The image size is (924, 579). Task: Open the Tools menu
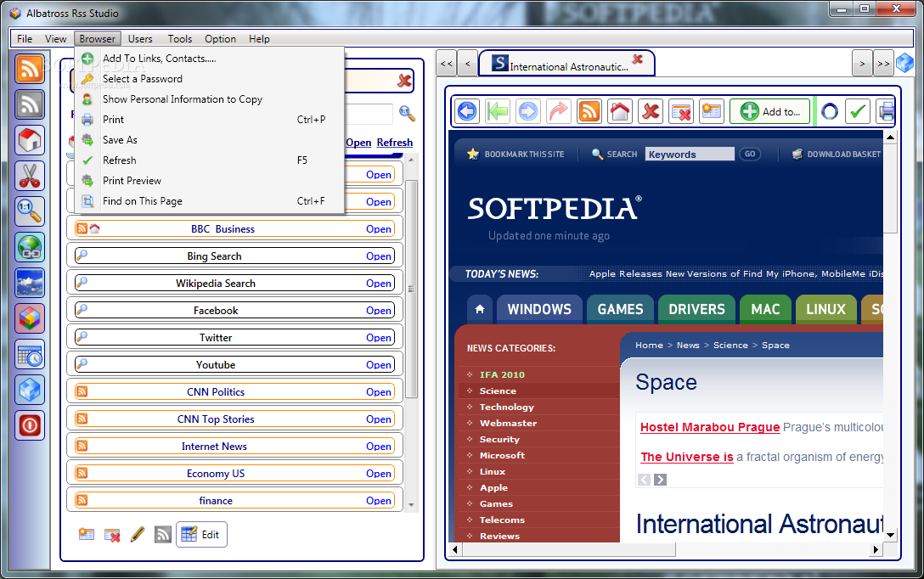pos(180,39)
